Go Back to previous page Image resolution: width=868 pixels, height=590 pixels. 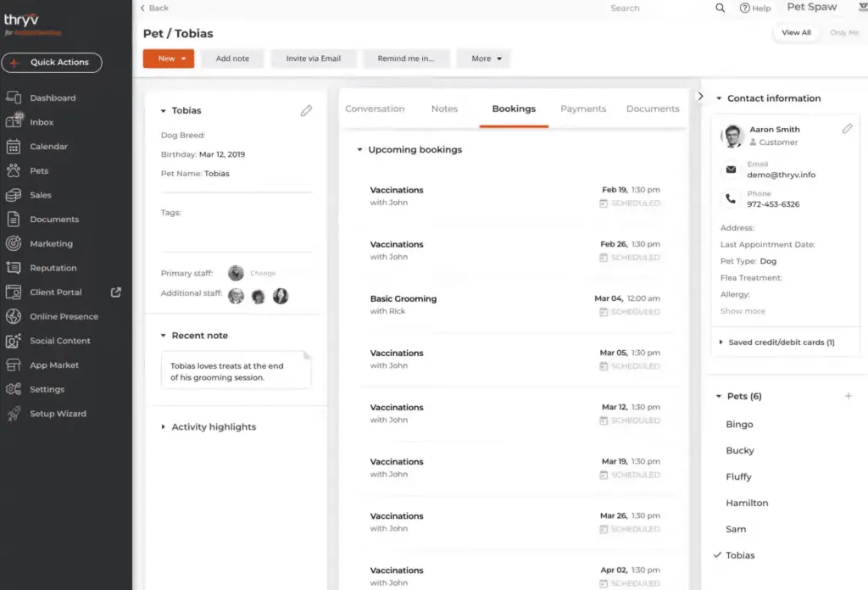154,8
